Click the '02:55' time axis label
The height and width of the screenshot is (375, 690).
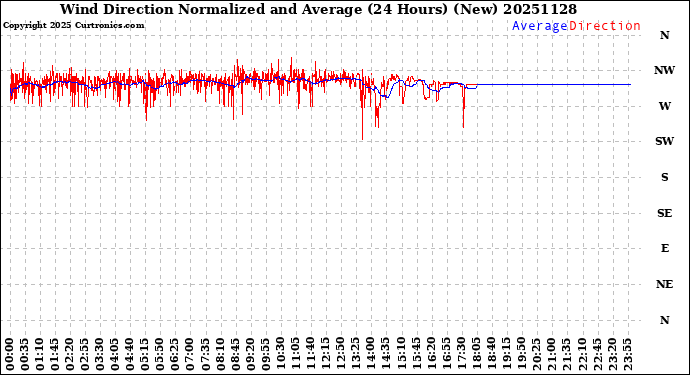tap(84, 355)
